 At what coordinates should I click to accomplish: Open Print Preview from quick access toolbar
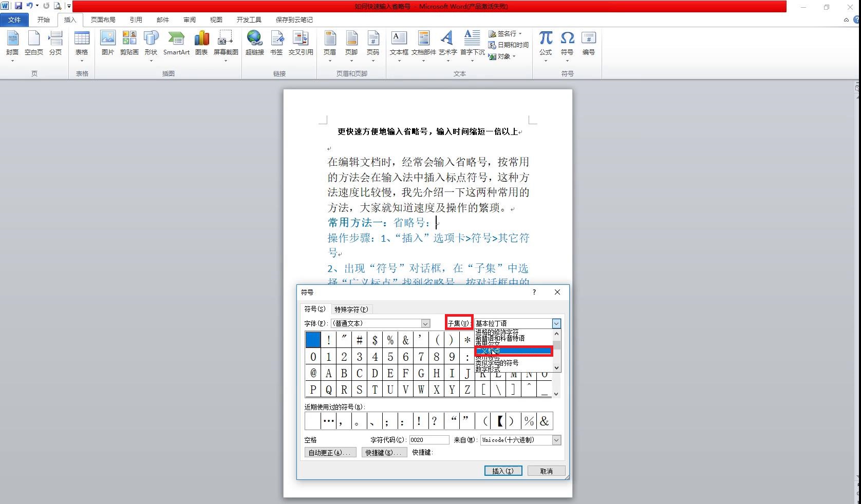(x=58, y=6)
